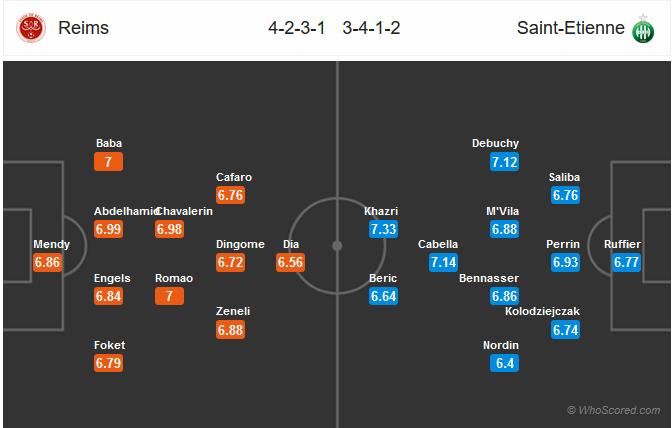Select Debuchy's 7.12 rating badge

click(x=504, y=162)
